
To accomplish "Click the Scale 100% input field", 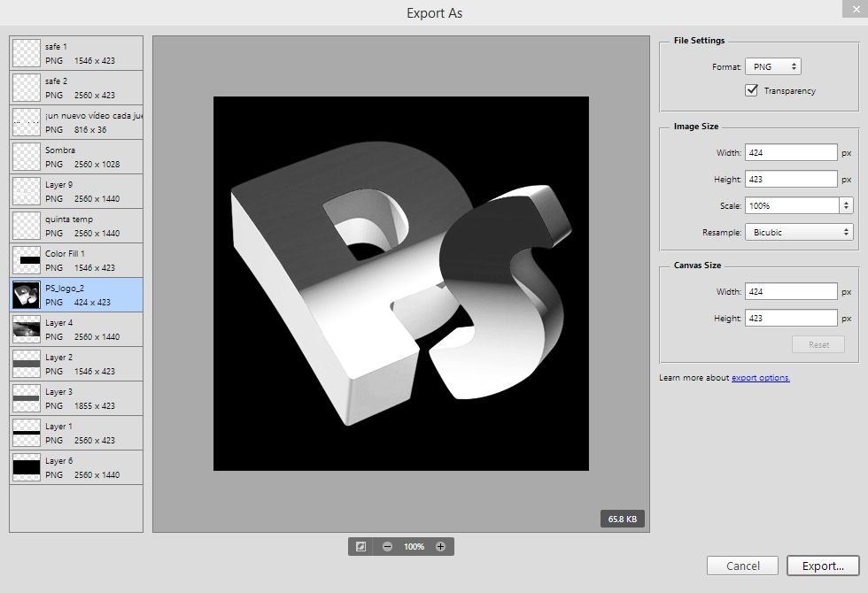I will coord(792,205).
